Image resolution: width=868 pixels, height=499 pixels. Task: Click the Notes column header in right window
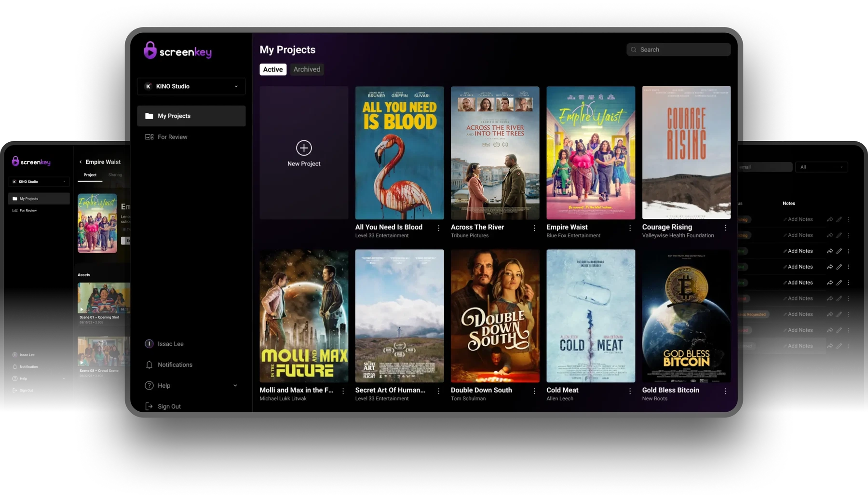tap(788, 203)
